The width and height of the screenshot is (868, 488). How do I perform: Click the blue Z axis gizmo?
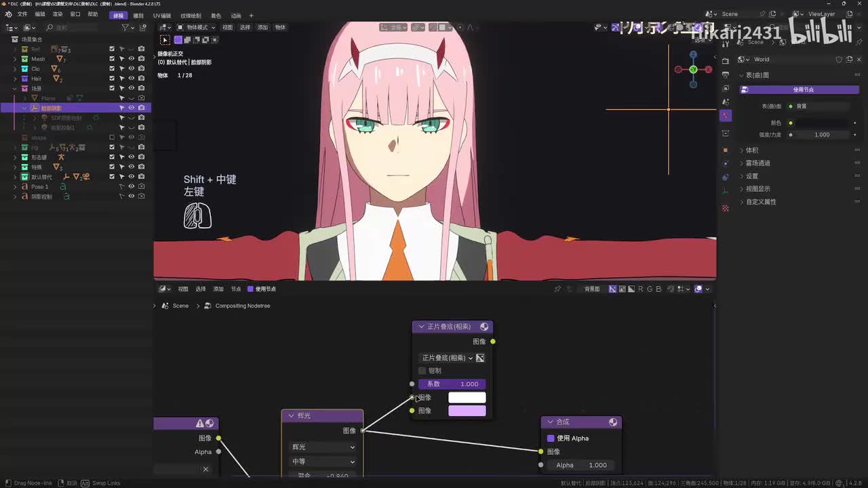click(693, 54)
